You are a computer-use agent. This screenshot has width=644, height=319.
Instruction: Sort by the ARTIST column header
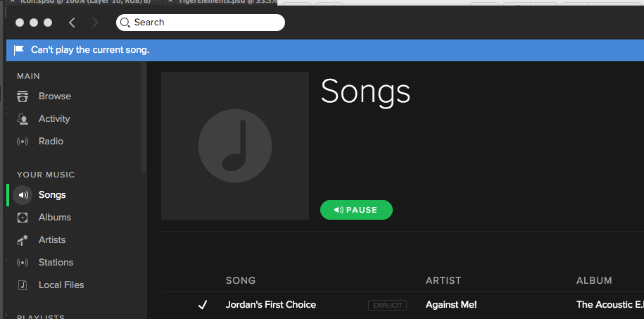(443, 281)
